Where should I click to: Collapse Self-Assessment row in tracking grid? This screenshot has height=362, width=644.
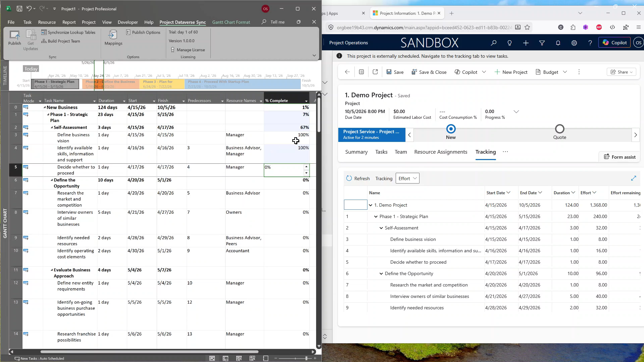(x=381, y=228)
